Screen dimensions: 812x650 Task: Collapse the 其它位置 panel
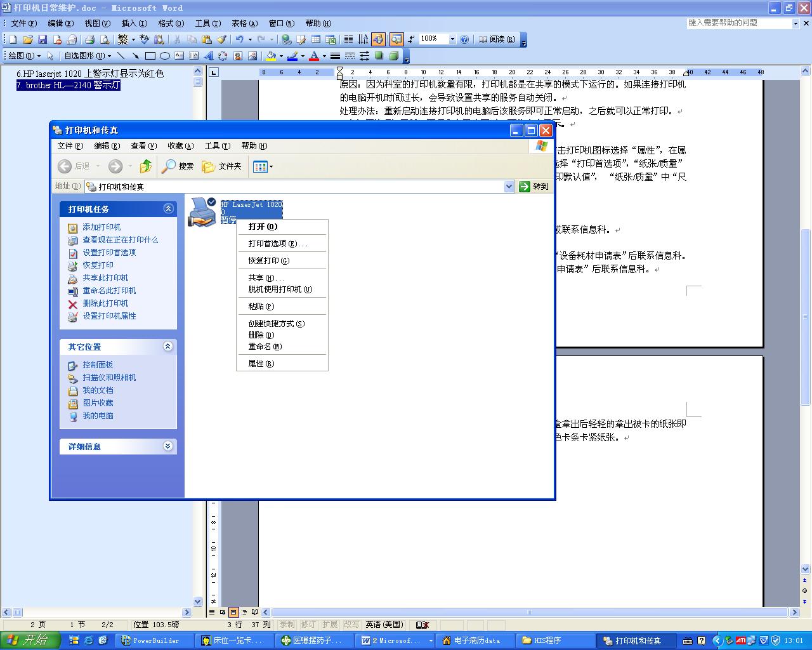[168, 347]
